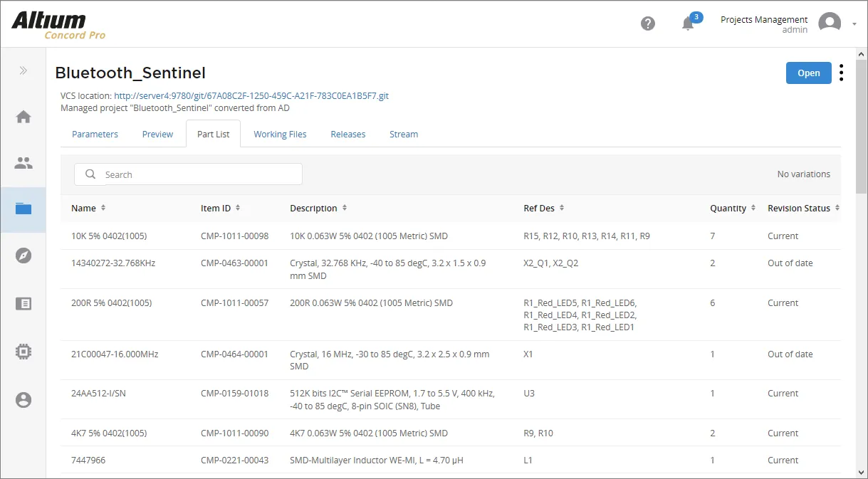868x479 pixels.
Task: Select the 24AA512-I/SN part name
Action: point(98,393)
